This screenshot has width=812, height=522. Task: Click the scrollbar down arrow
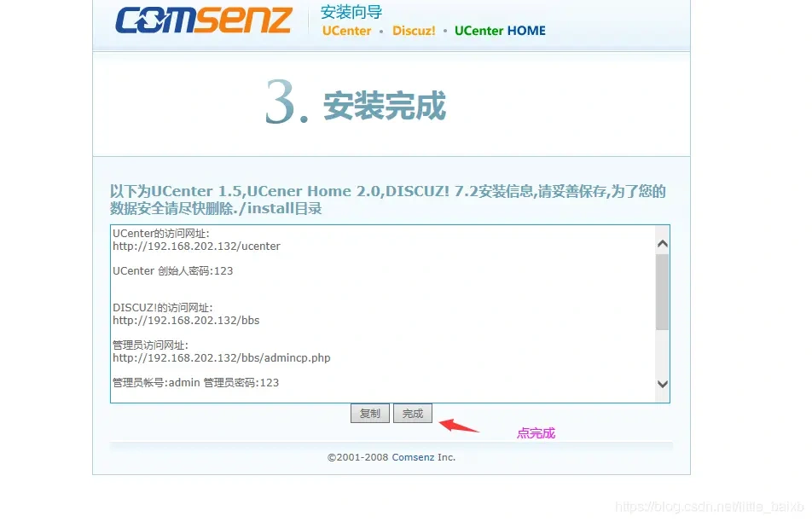tap(662, 384)
